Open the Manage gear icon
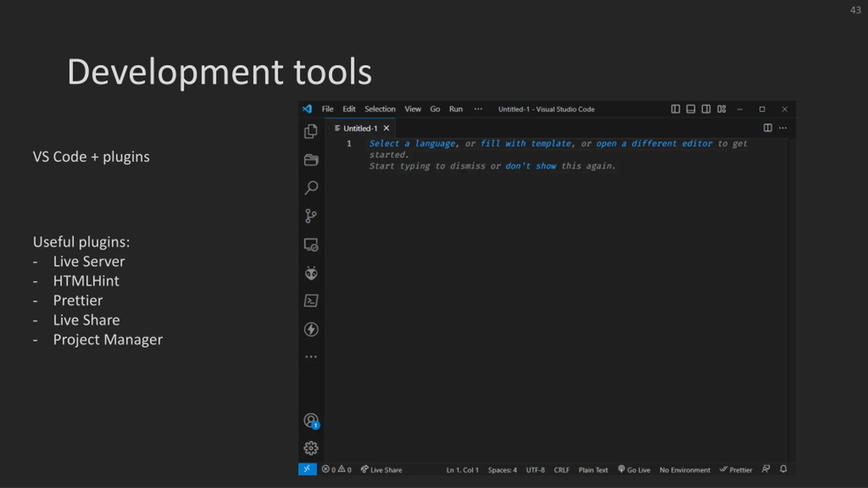Viewport: 868px width, 488px height. point(311,448)
